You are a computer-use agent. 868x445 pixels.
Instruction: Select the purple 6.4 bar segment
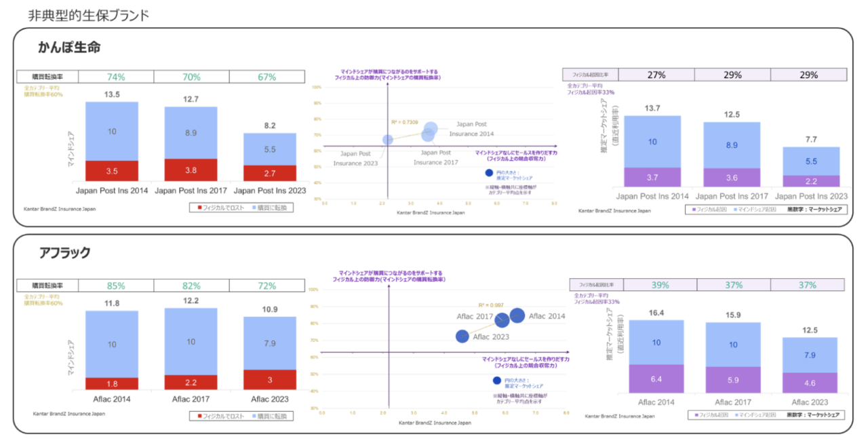(656, 379)
